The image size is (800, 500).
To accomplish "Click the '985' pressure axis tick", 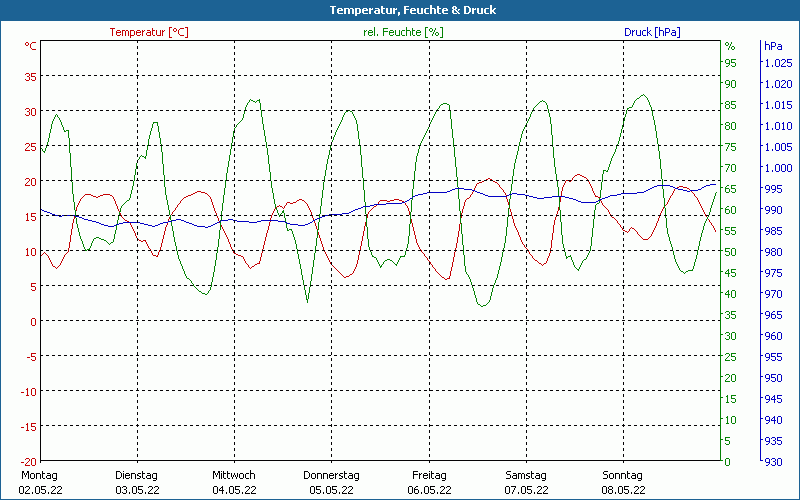I will [773, 231].
